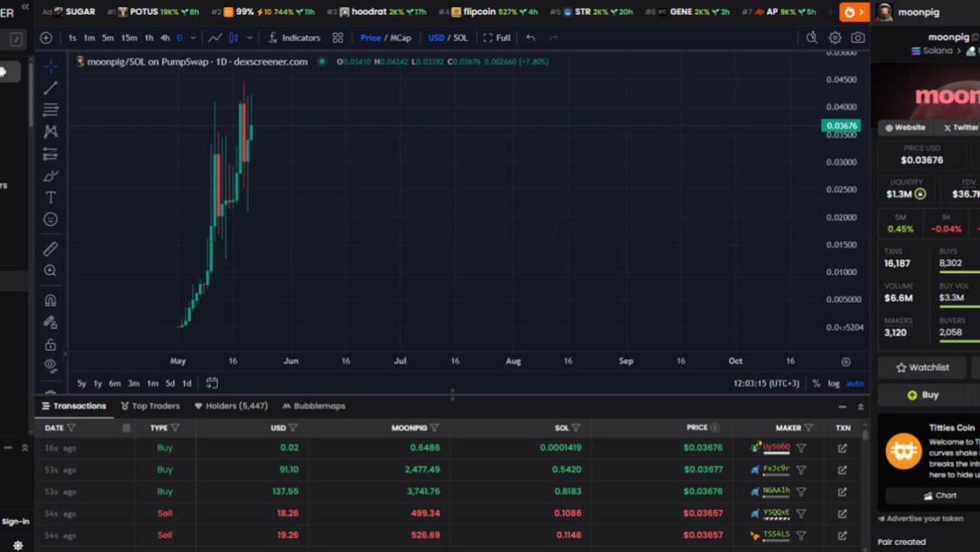The width and height of the screenshot is (980, 552).
Task: Open the moonpig Website link
Action: (905, 127)
